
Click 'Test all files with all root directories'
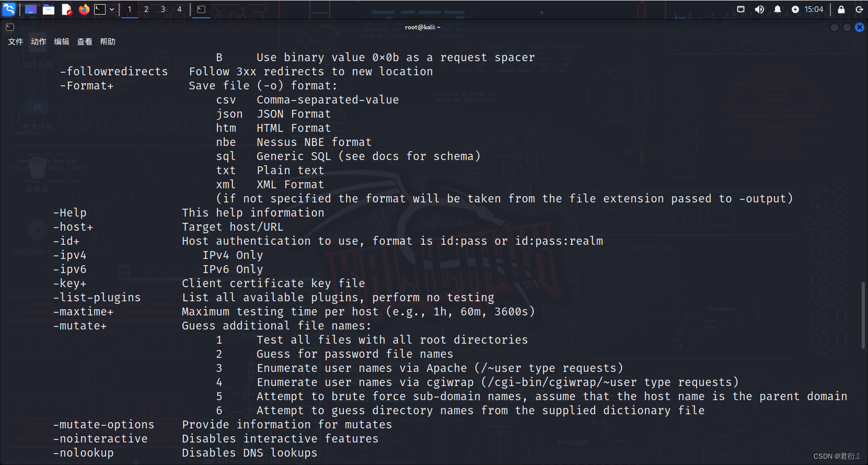[392, 340]
